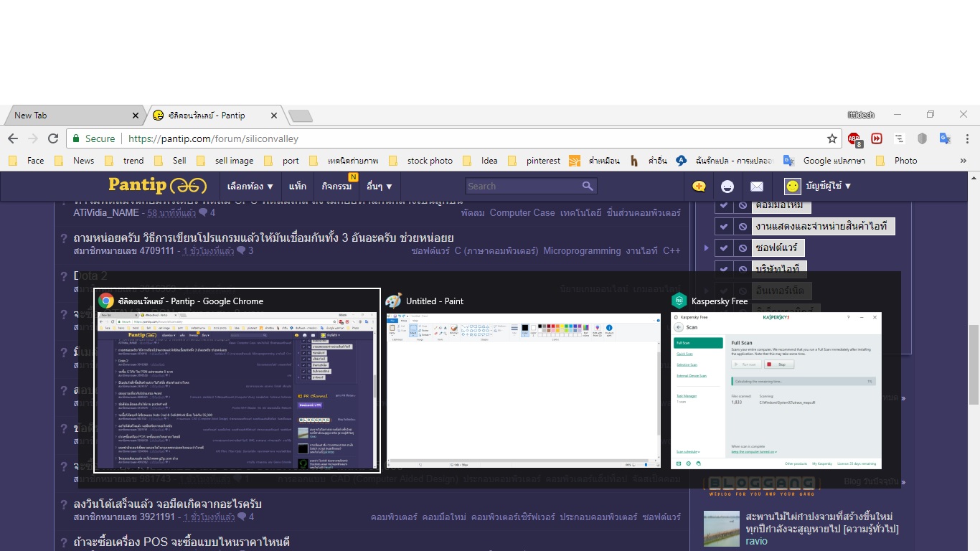This screenshot has width=980, height=551.
Task: Open the Microprogramming tag link
Action: 582,251
